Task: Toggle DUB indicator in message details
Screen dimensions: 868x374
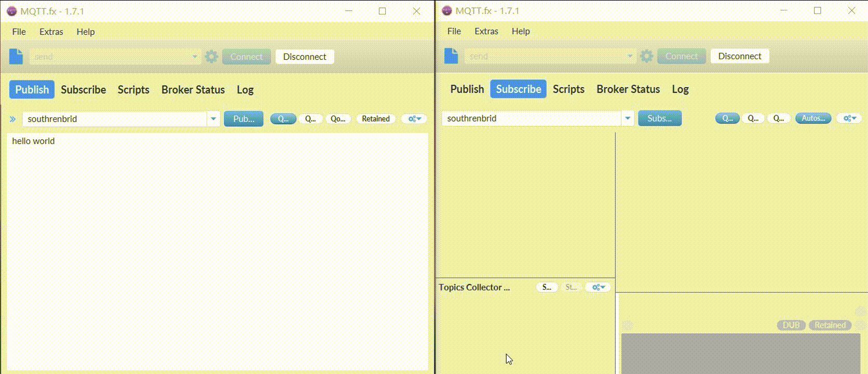Action: pyautogui.click(x=791, y=325)
